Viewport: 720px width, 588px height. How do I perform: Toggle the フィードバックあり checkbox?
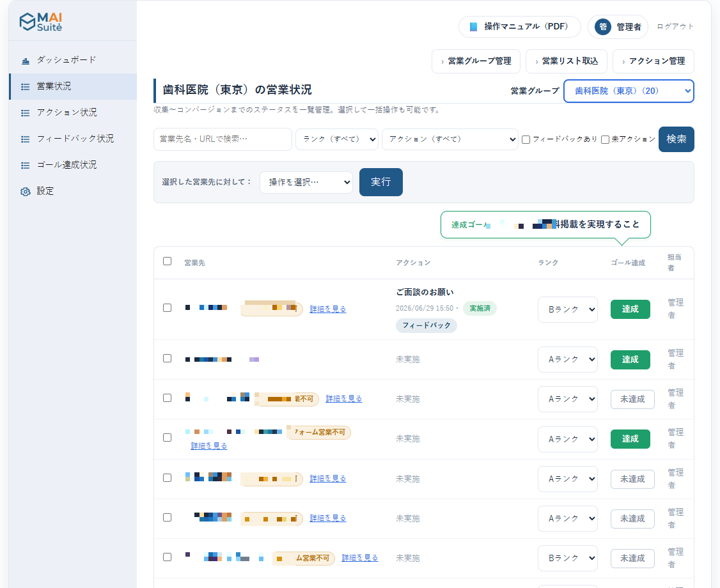click(x=526, y=139)
